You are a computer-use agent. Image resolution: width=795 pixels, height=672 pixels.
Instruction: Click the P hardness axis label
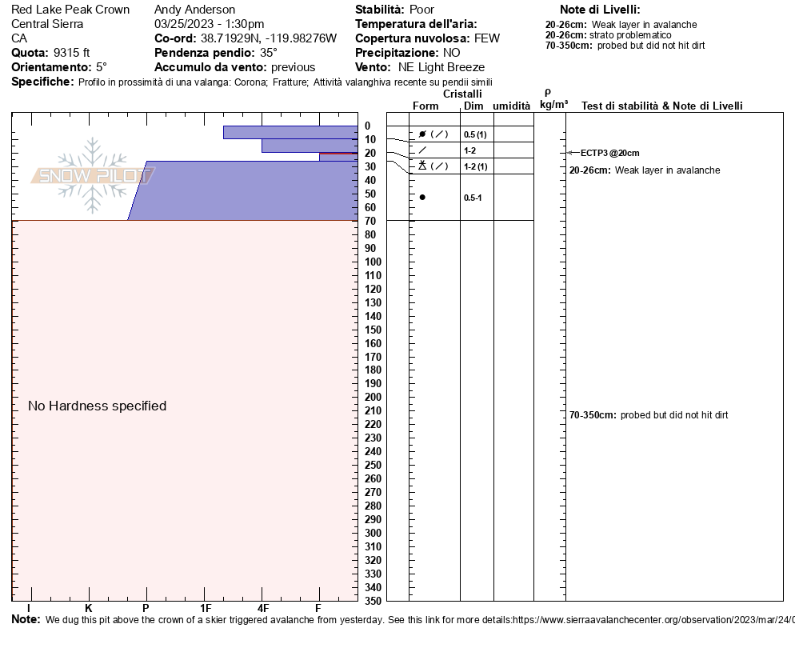146,608
